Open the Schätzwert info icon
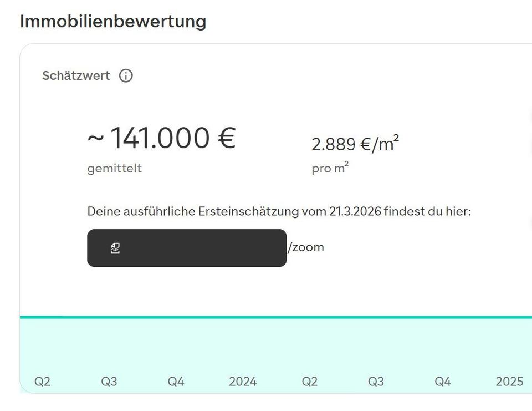The width and height of the screenshot is (532, 411). [x=126, y=75]
